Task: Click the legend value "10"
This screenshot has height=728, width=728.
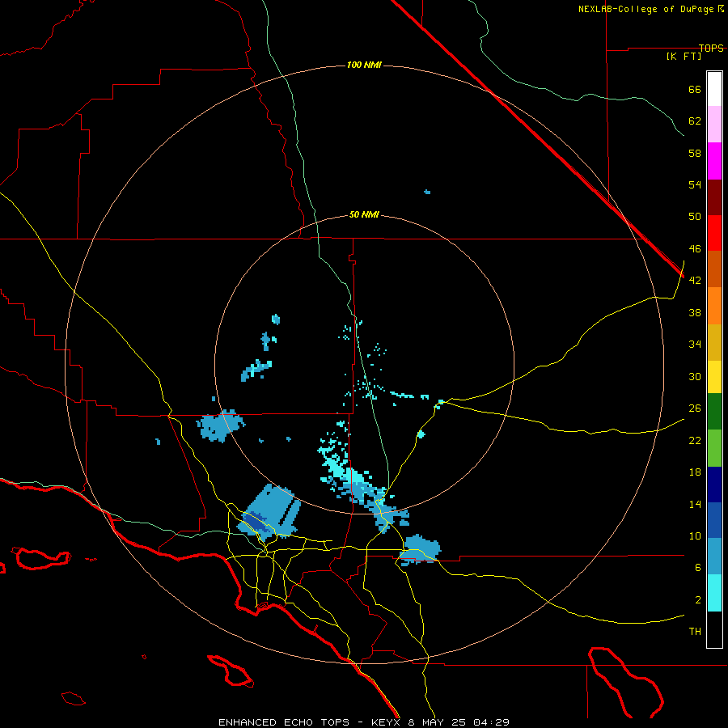Action: click(x=695, y=535)
